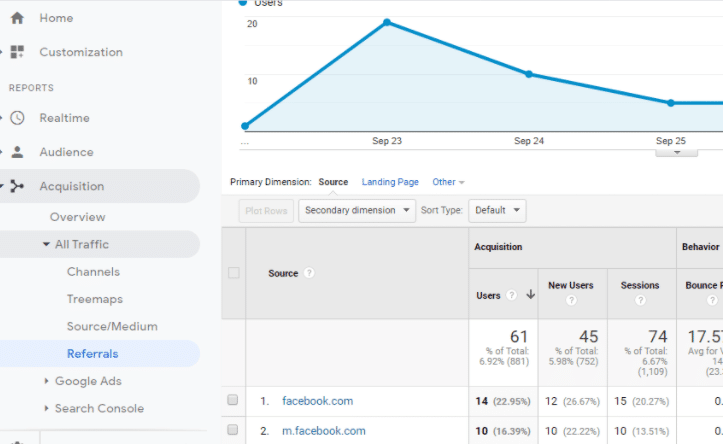
Task: Click facebook.com users value 14 (22.95%)
Action: tap(503, 401)
